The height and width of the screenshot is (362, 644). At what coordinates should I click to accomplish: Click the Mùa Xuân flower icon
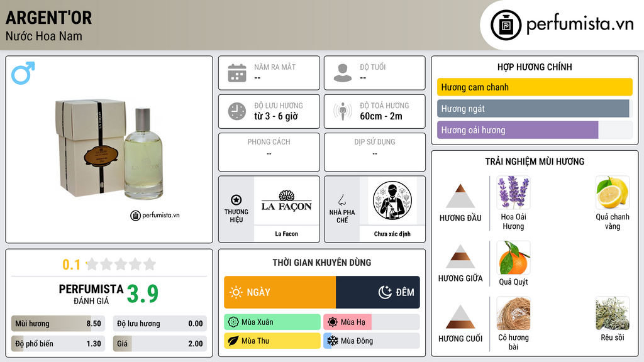pos(233,322)
